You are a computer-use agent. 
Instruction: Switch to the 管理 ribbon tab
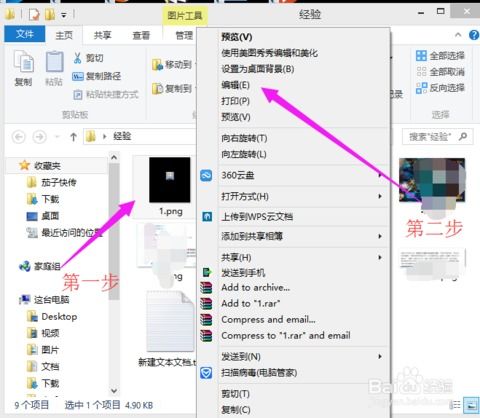pyautogui.click(x=184, y=35)
